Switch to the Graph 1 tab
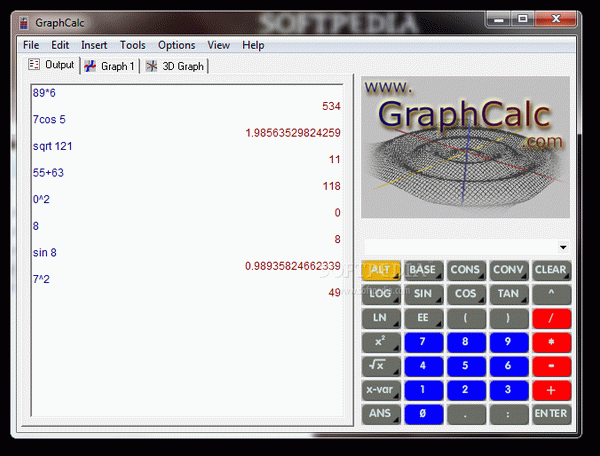The height and width of the screenshot is (456, 600). (109, 66)
